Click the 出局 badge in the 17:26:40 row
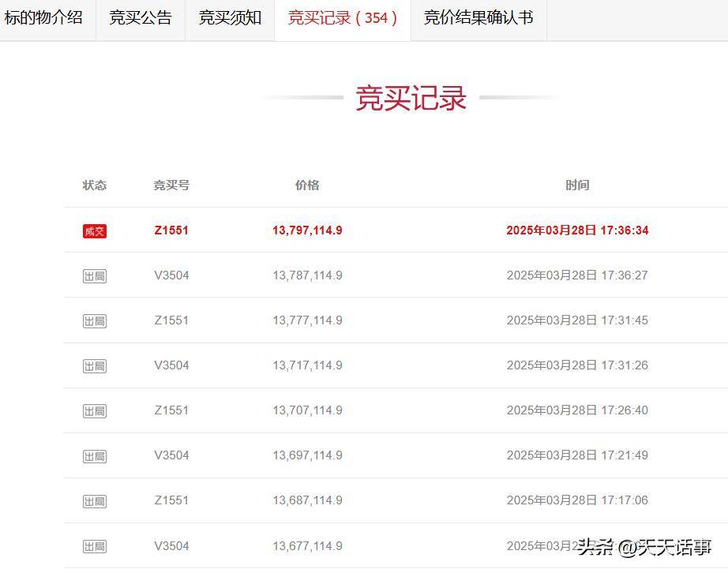 (x=95, y=411)
